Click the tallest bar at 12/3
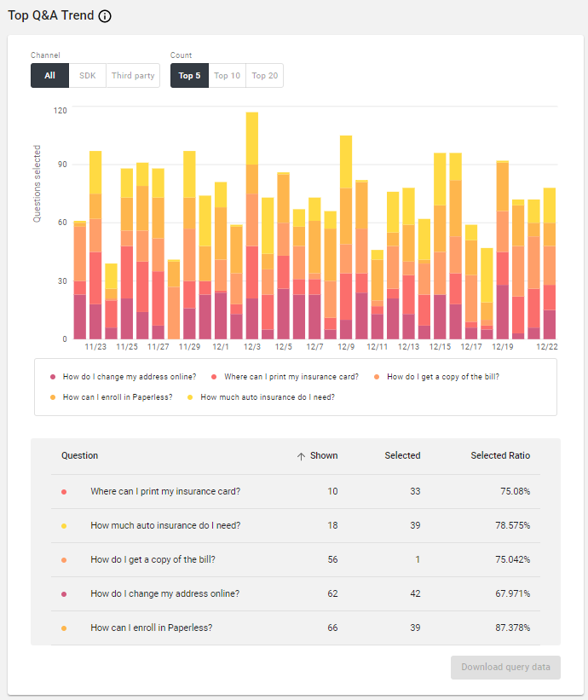 [252, 225]
